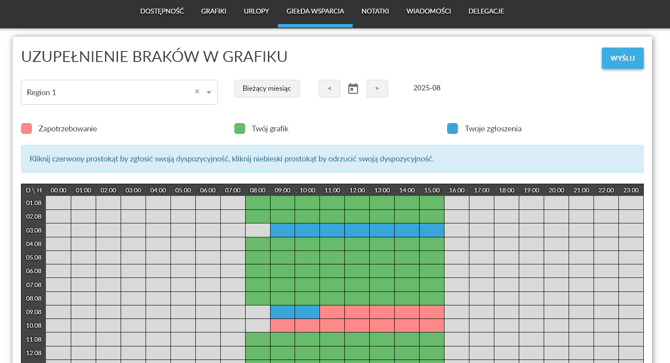Go to the Notatki tab
This screenshot has height=363, width=670.
[x=375, y=11]
